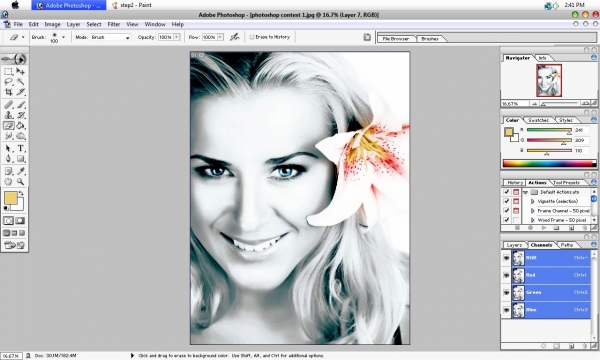Uncheck the Vignette (selection) action checkbox
Screen dimensions: 600x360
coord(507,201)
